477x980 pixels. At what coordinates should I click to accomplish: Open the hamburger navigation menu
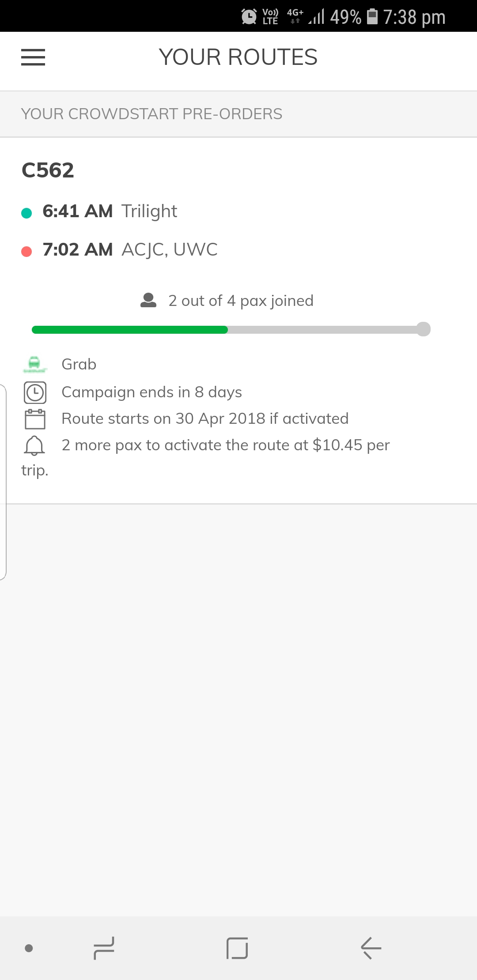coord(33,57)
